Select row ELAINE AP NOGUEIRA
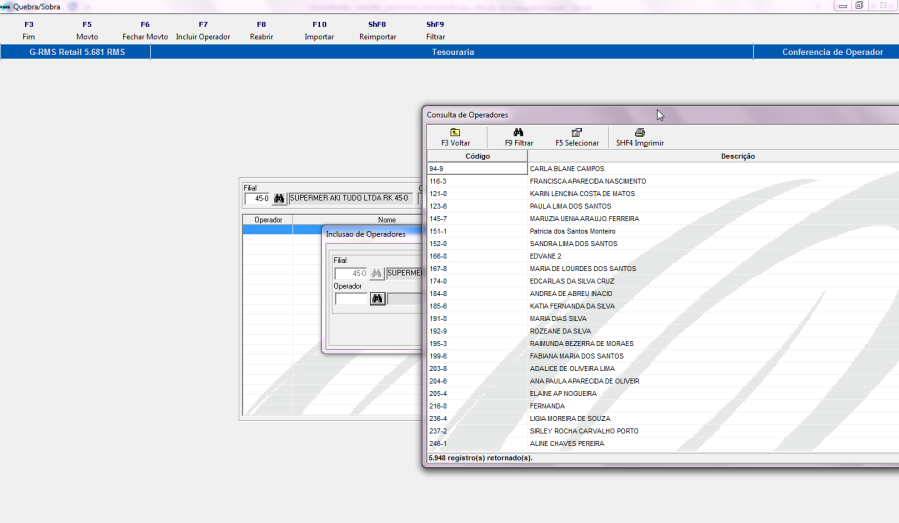Viewport: 899px width, 523px height. 663,393
